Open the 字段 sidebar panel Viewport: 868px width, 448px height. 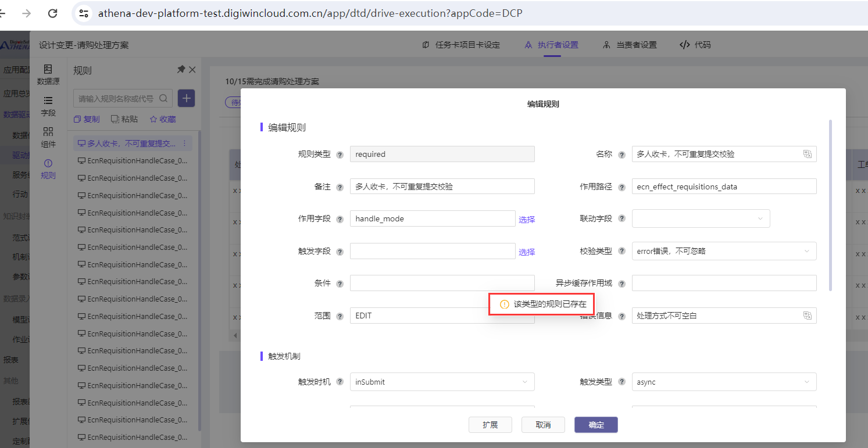[x=48, y=106]
